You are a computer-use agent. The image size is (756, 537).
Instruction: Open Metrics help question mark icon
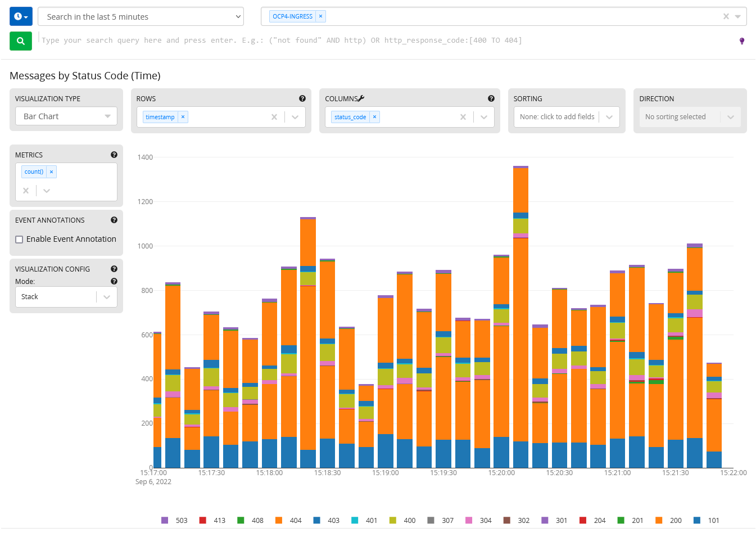(114, 155)
